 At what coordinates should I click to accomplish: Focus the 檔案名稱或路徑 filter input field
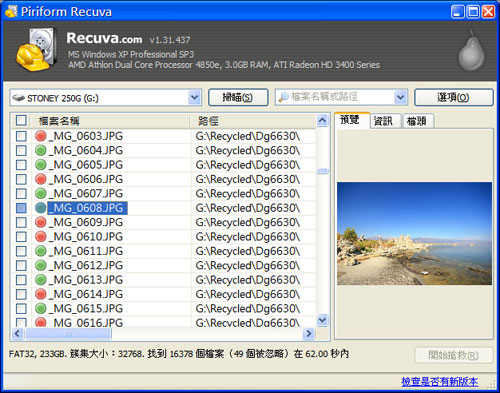pos(341,97)
